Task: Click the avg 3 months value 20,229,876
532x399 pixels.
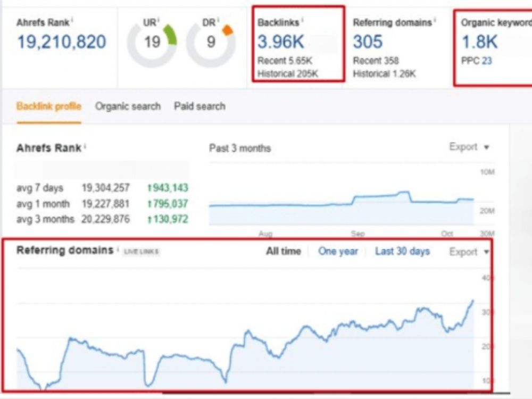Action: 105,219
